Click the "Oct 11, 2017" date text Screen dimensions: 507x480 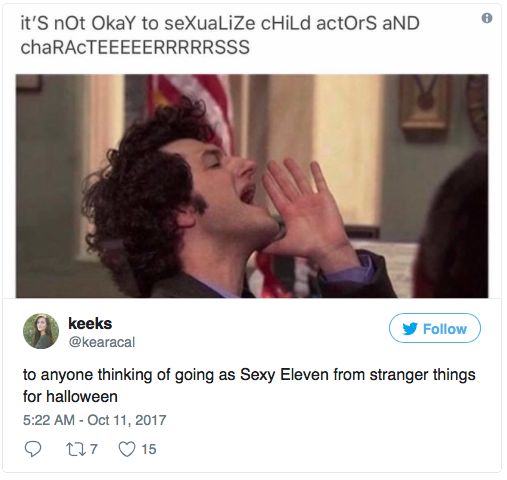[x=127, y=420]
